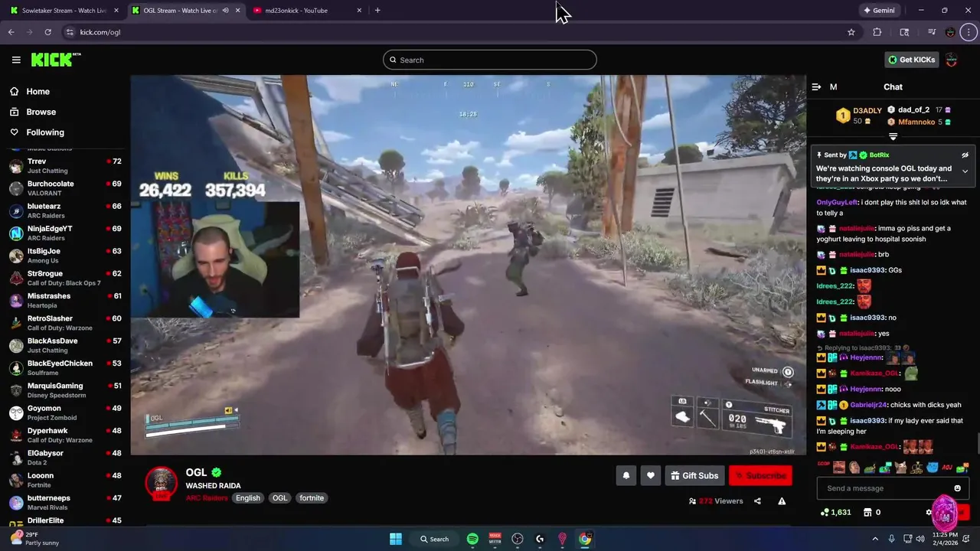Click the Windows Start button
Image resolution: width=980 pixels, height=551 pixels.
pos(396,539)
